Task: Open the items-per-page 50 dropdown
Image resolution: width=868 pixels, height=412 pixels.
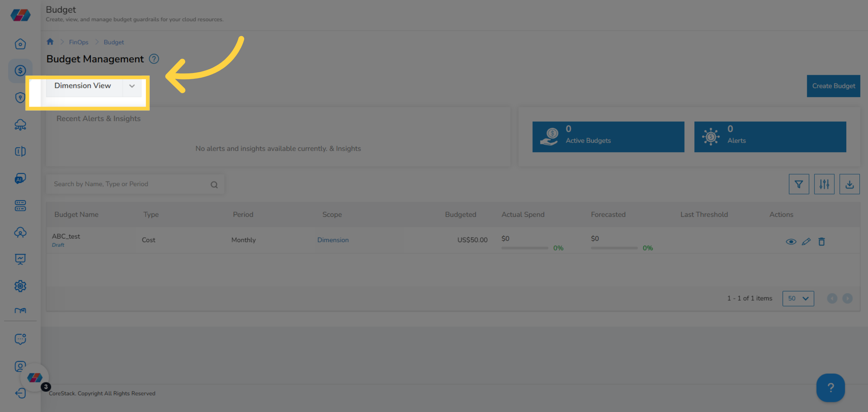Action: 798,299
